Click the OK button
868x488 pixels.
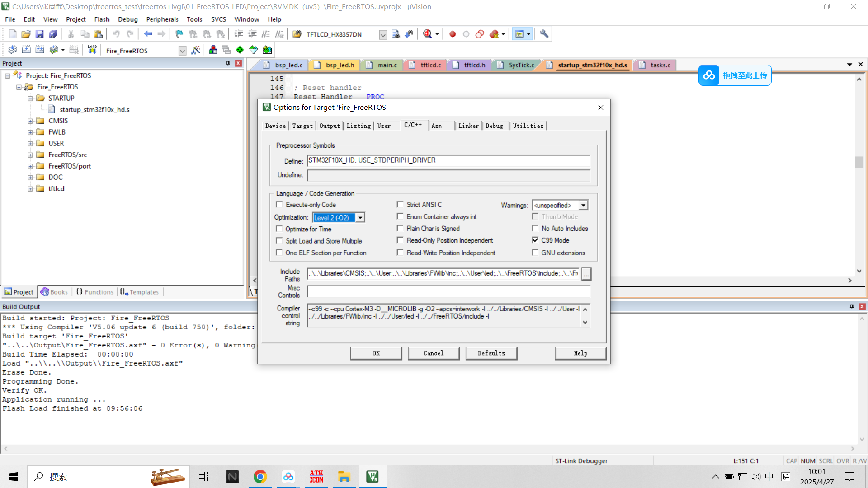point(376,353)
